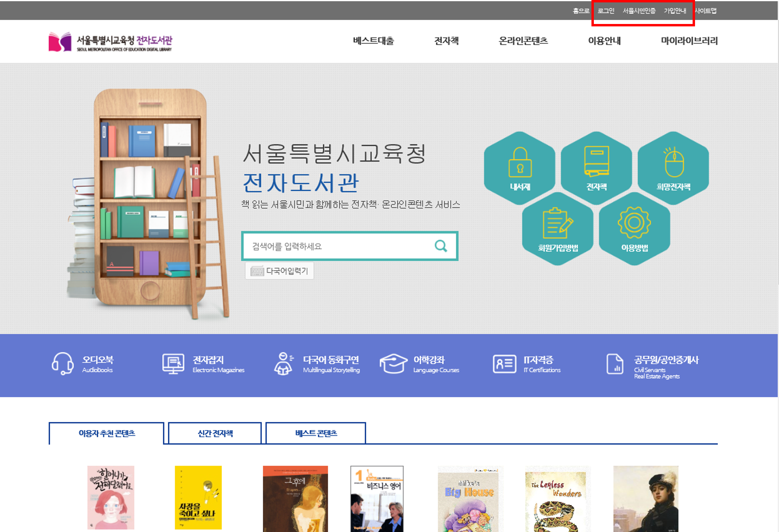Click the 로그인 link in the top bar

click(x=606, y=11)
